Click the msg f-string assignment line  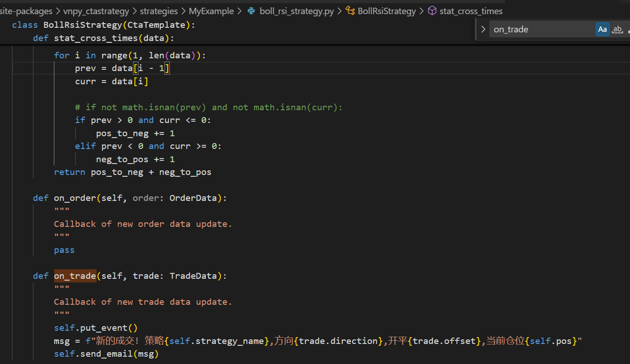[x=318, y=341]
